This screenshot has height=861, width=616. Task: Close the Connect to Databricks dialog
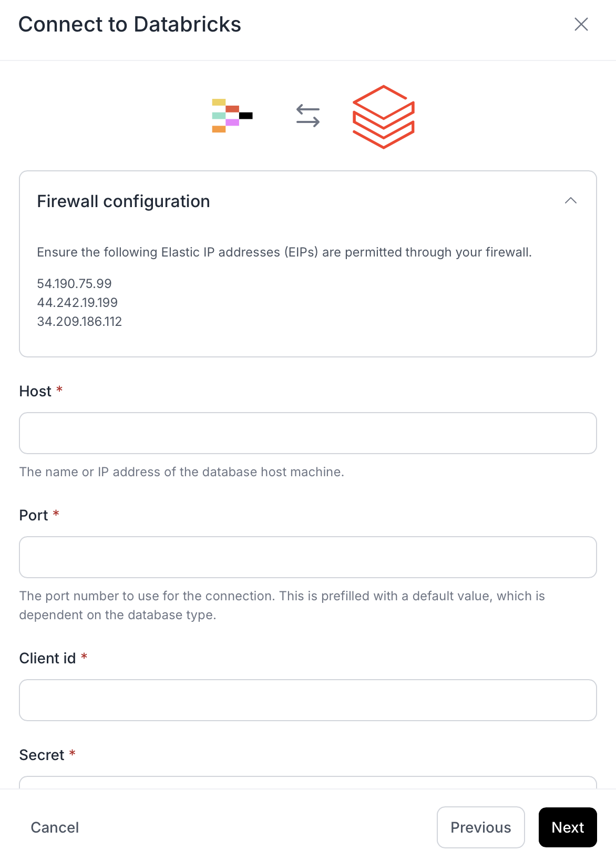click(581, 24)
